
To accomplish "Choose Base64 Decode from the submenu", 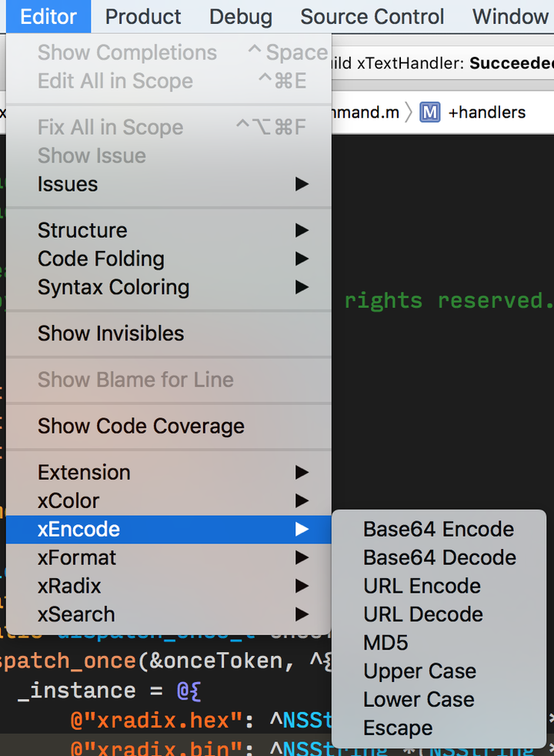I will 439,558.
